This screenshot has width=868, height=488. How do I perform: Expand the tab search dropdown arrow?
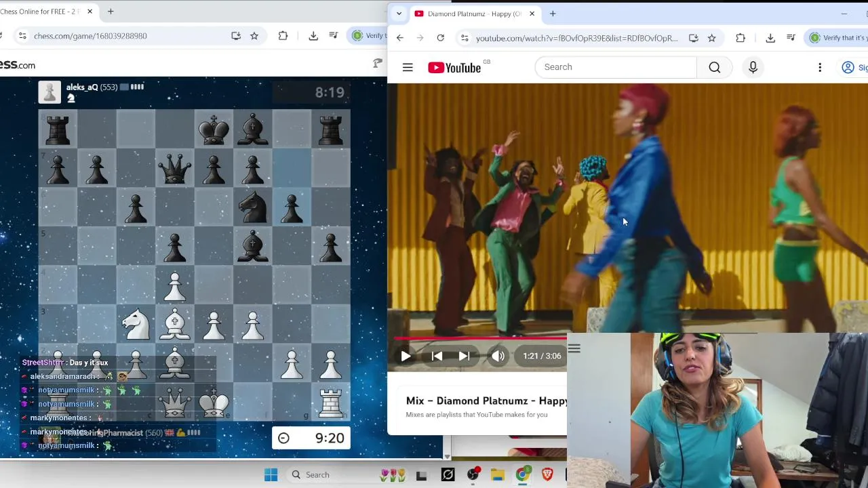(399, 14)
